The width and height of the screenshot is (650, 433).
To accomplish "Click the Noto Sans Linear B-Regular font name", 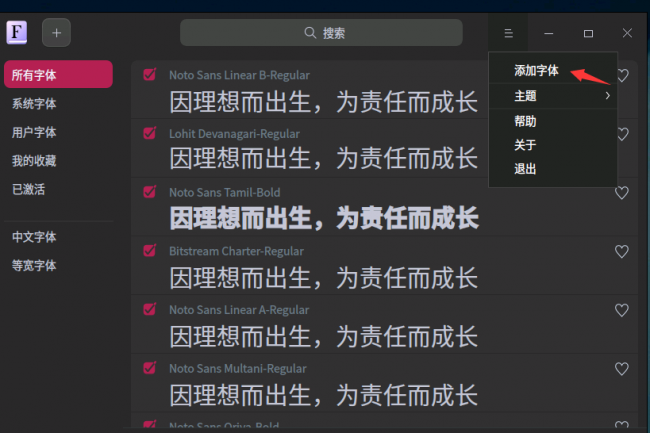I will point(239,75).
